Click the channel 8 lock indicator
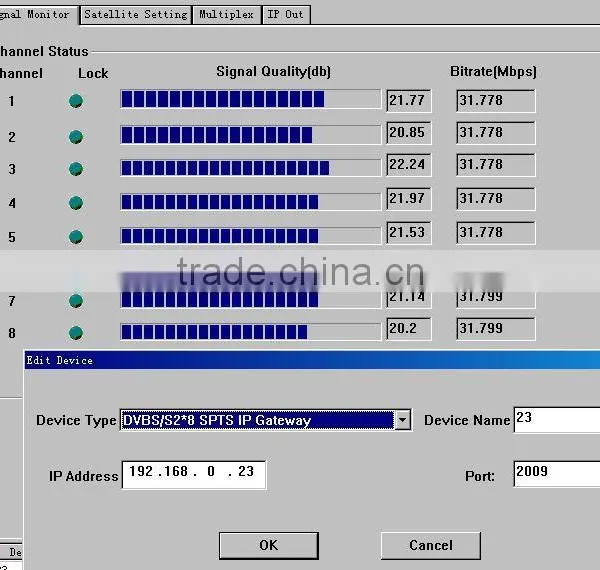 click(76, 332)
